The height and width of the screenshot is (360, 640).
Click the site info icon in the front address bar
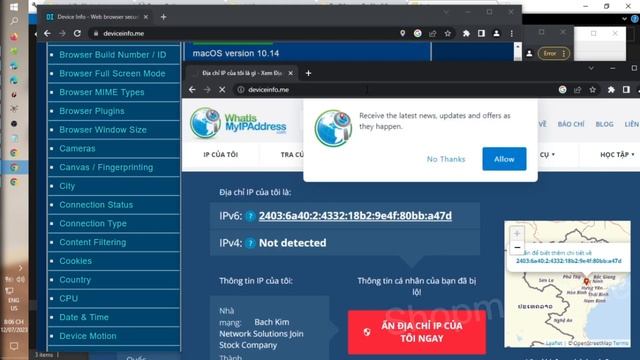tap(241, 90)
